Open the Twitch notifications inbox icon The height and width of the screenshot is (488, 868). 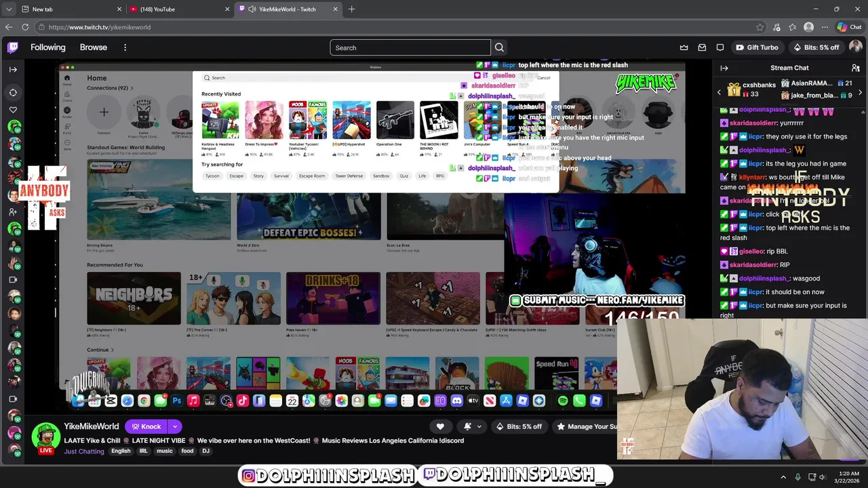pyautogui.click(x=702, y=47)
